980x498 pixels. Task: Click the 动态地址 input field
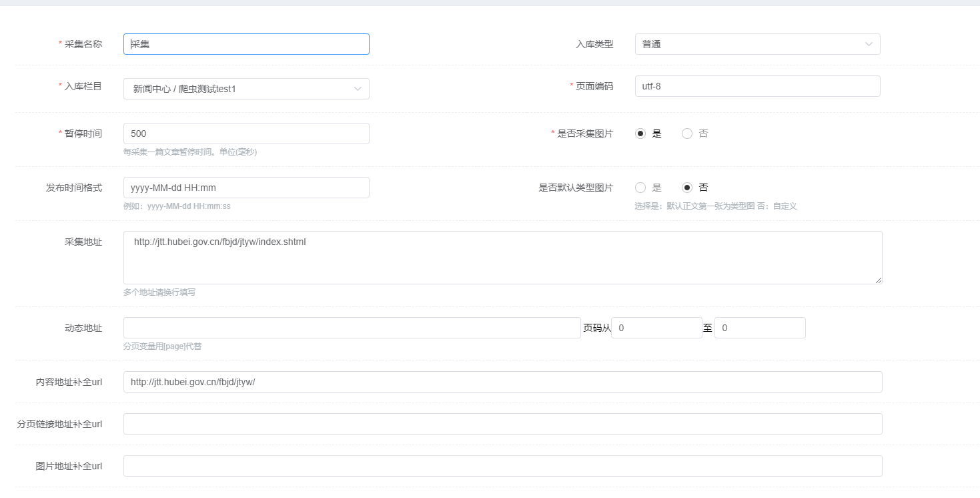(352, 328)
